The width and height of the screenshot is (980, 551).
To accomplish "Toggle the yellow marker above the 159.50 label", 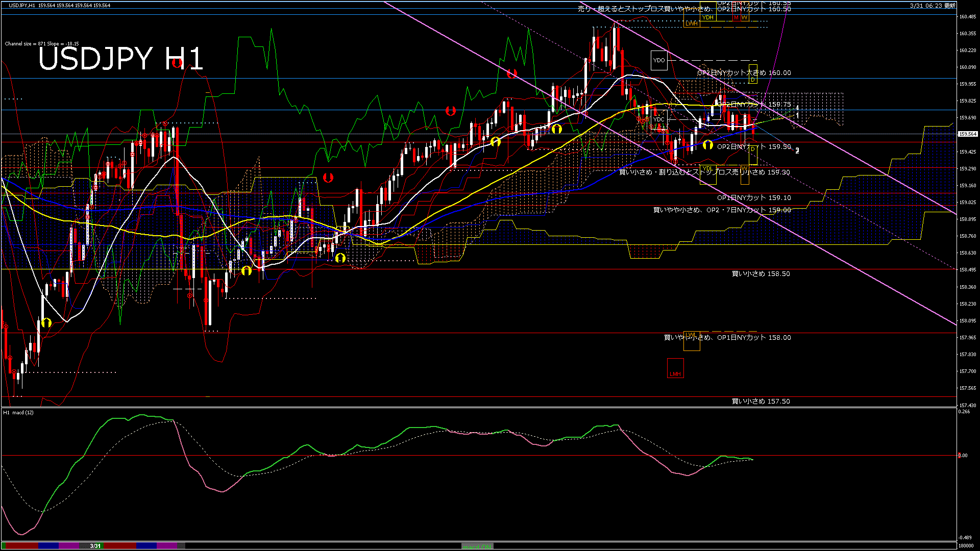I will [707, 144].
